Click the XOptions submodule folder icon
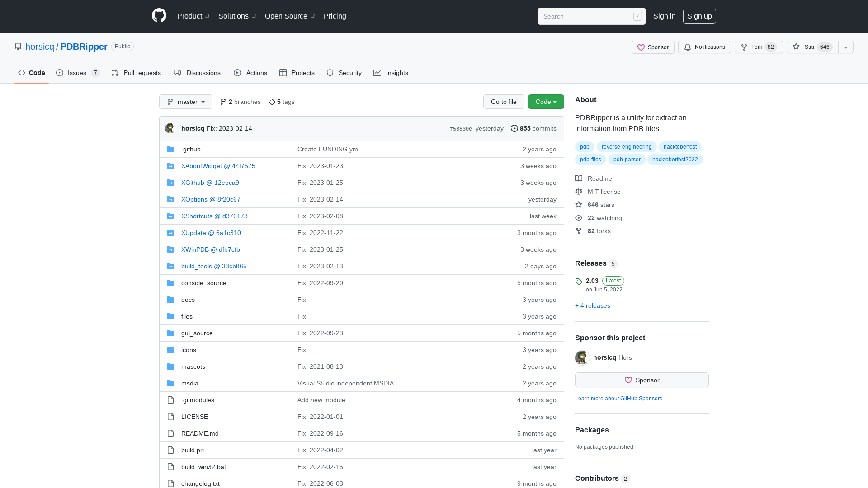 [170, 199]
